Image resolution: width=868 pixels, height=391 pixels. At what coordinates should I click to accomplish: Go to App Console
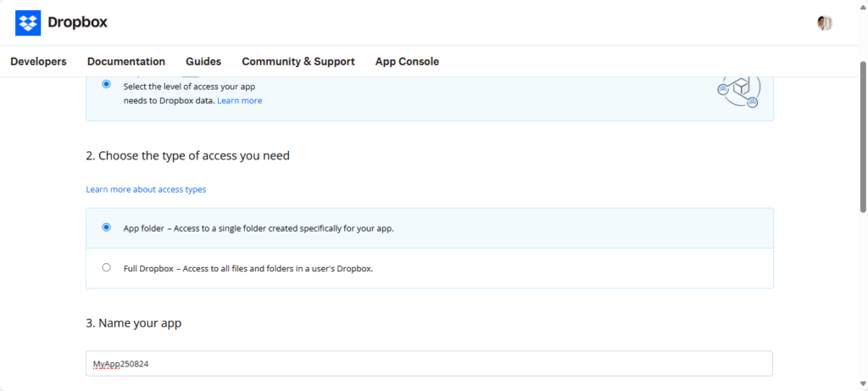pyautogui.click(x=407, y=61)
